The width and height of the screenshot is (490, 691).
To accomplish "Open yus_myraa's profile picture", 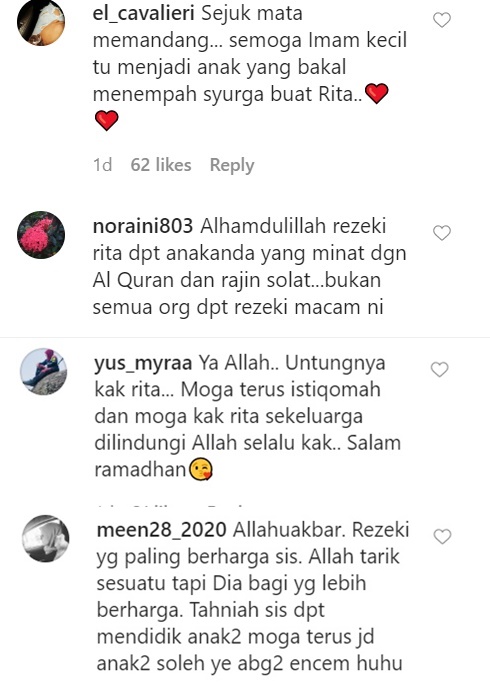I will point(43,372).
